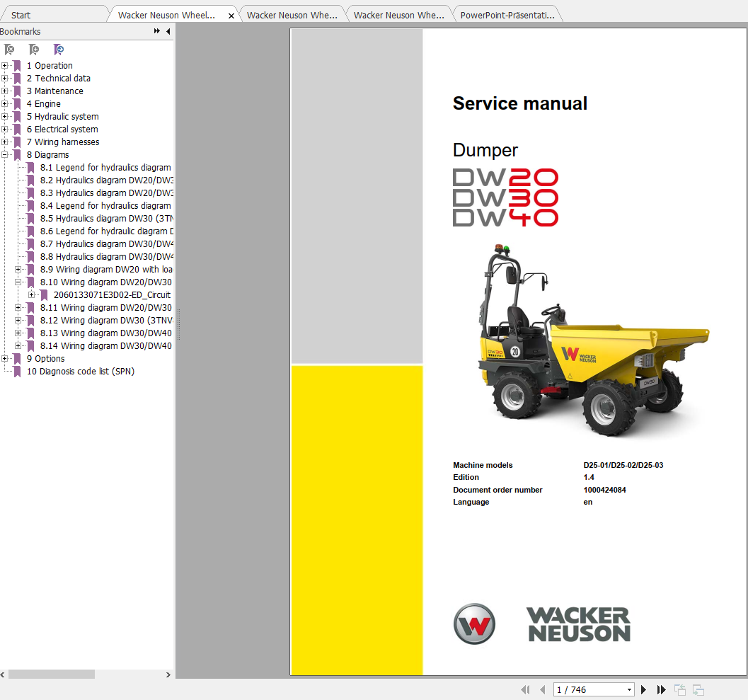The image size is (748, 700).
Task: Jump to the first page
Action: click(525, 689)
